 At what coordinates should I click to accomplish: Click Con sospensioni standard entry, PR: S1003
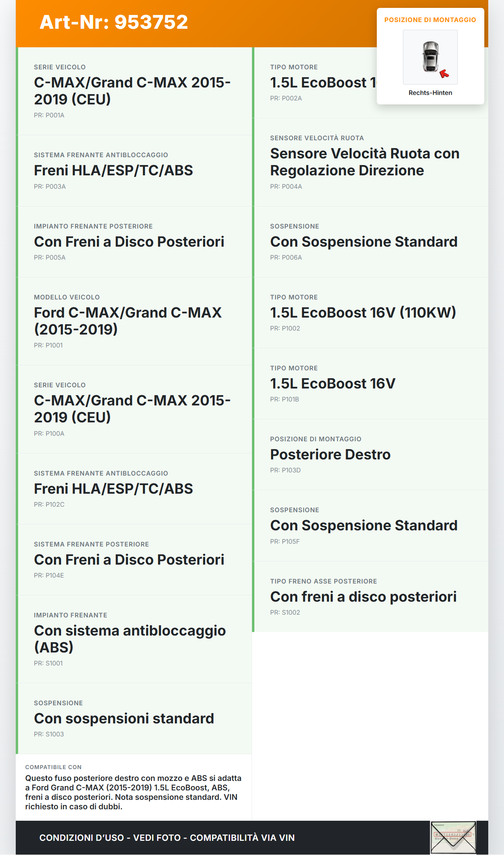click(124, 719)
